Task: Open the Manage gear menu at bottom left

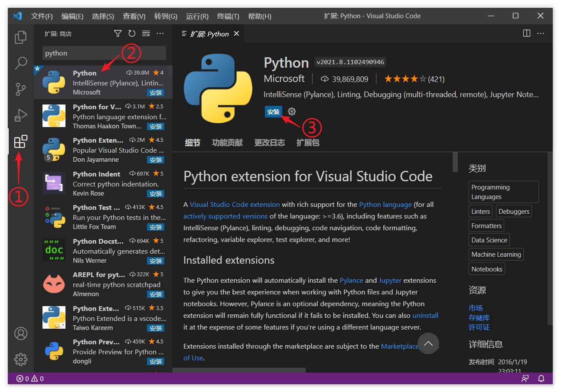Action: click(x=21, y=359)
